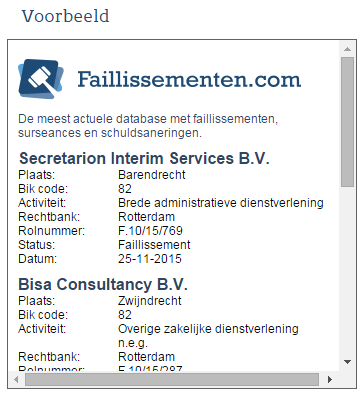Click the gavel logo icon

tap(40, 79)
